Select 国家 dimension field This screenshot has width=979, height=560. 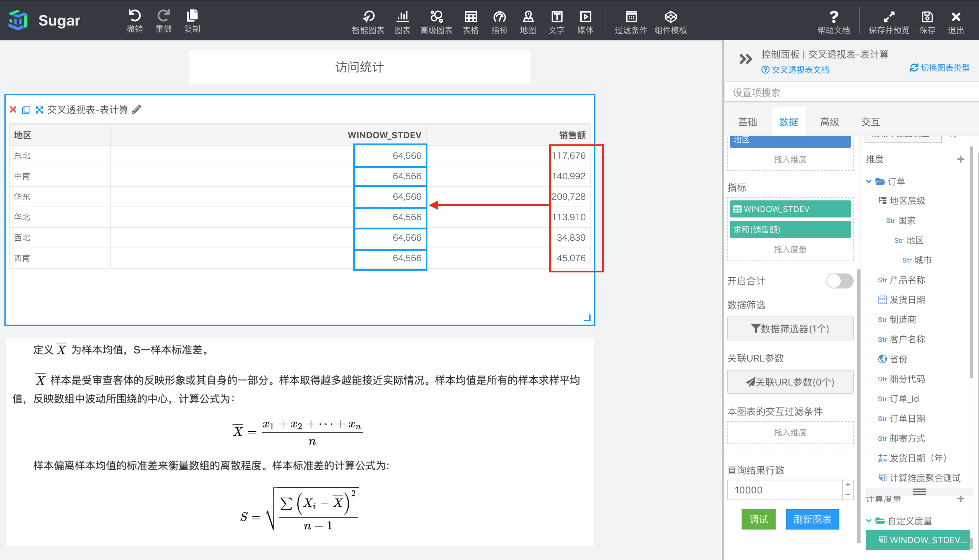pos(900,220)
